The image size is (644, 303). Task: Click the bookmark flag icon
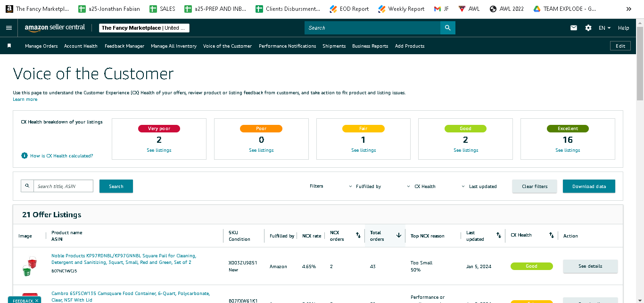pyautogui.click(x=9, y=46)
